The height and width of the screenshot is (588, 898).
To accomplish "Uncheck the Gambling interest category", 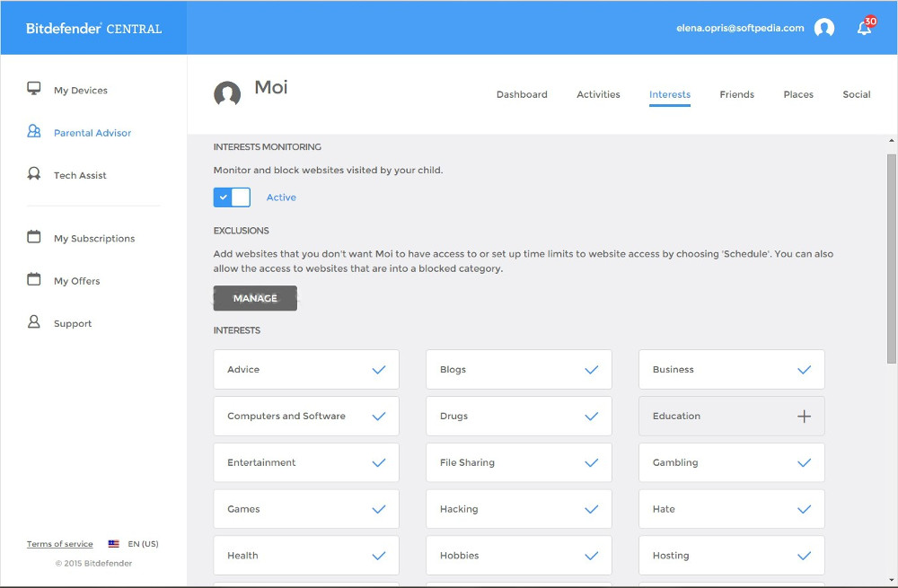I will click(x=804, y=462).
